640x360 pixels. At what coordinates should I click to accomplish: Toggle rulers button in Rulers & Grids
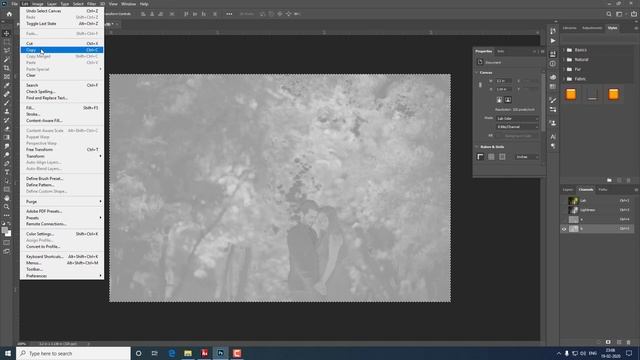coord(480,157)
